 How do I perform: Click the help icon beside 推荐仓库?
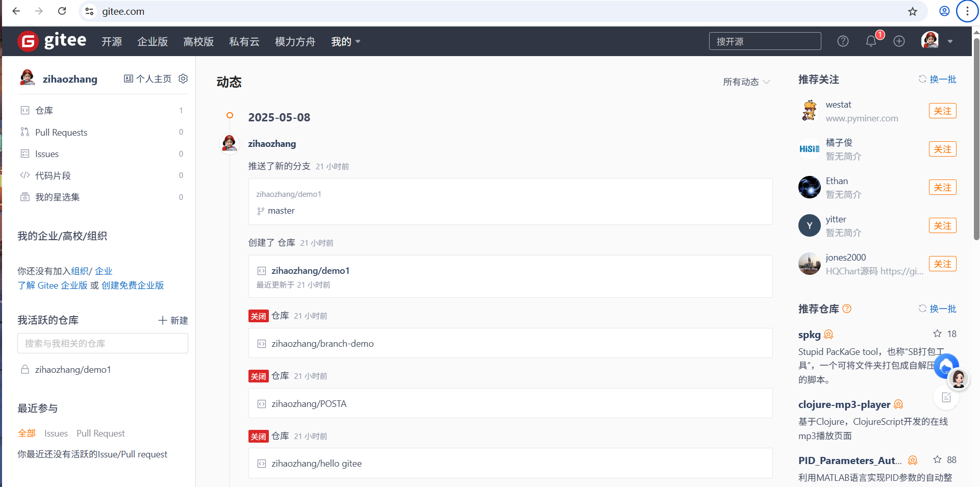point(847,309)
